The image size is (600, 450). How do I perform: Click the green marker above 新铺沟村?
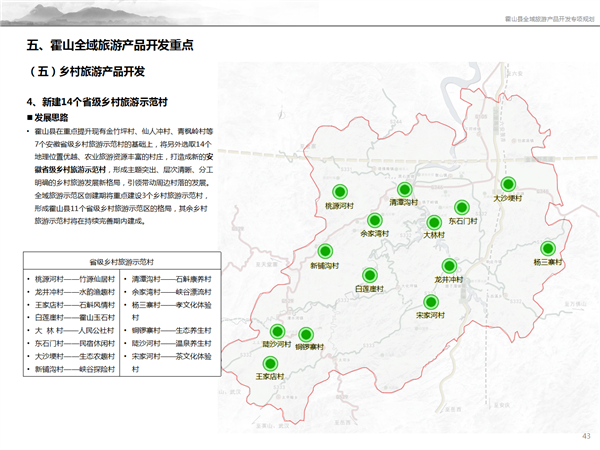tap(325, 251)
